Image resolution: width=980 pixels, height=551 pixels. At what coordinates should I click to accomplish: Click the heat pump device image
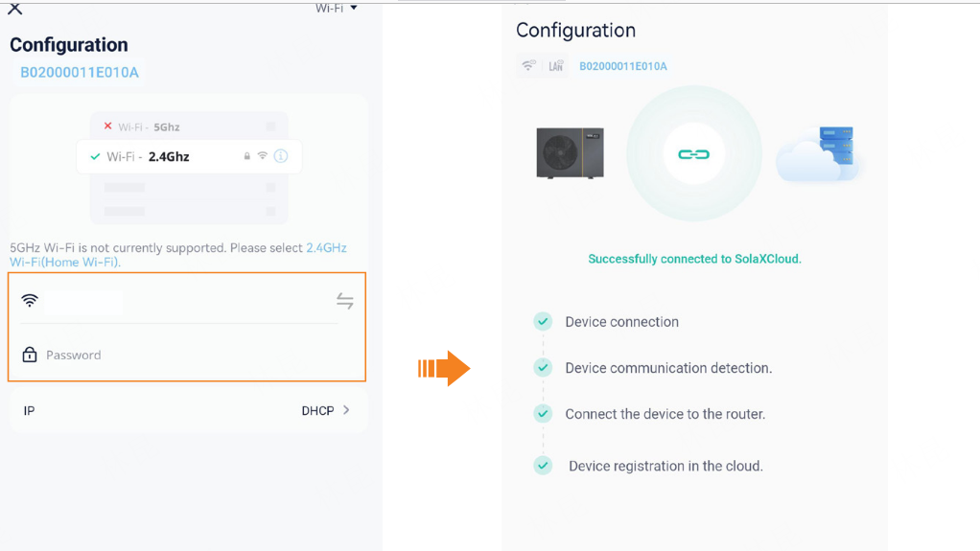(570, 152)
